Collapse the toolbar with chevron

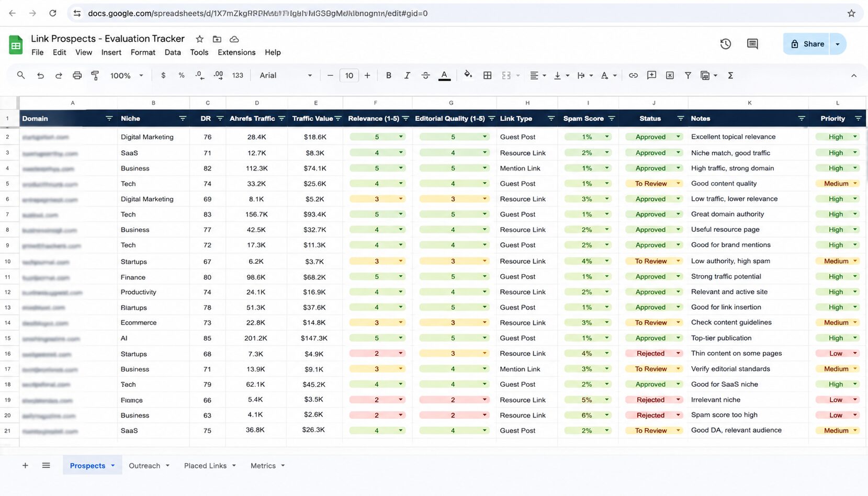tap(854, 75)
